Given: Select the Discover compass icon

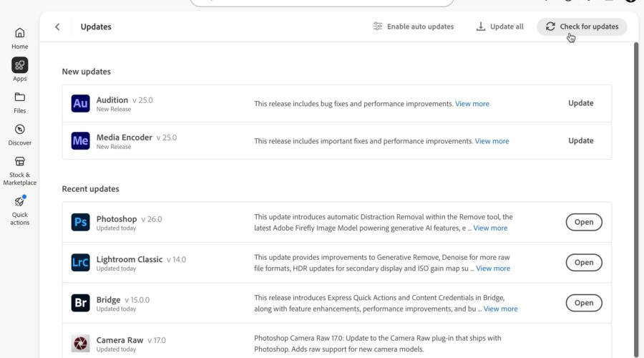Looking at the screenshot, I should pyautogui.click(x=20, y=130).
